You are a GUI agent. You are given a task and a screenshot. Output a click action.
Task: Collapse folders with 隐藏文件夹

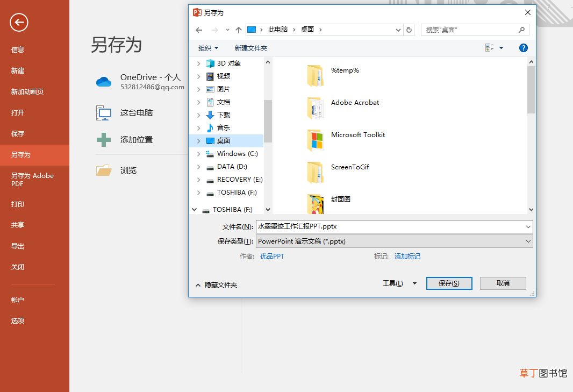216,285
